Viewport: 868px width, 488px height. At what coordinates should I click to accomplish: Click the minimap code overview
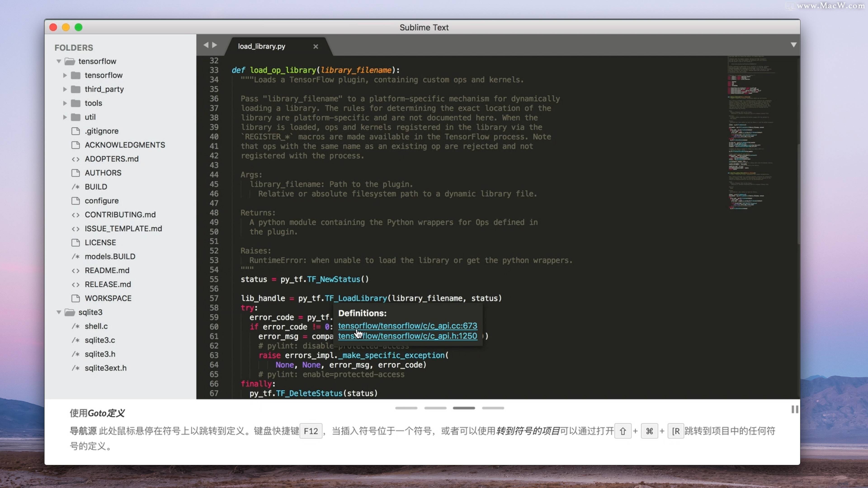[751, 133]
